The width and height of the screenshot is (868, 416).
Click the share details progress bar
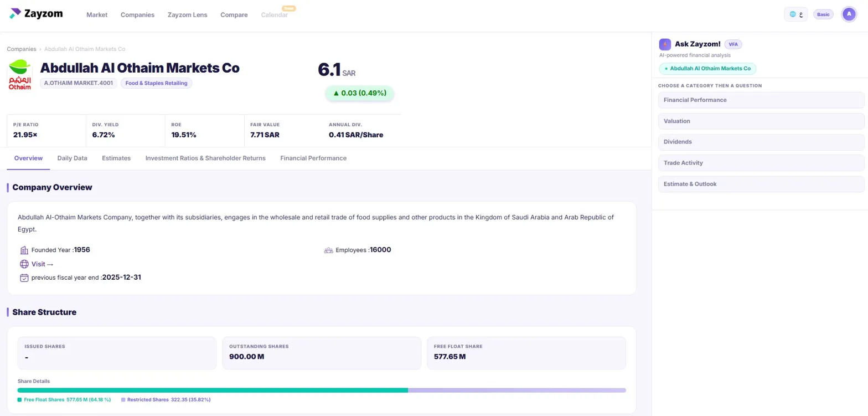point(322,390)
